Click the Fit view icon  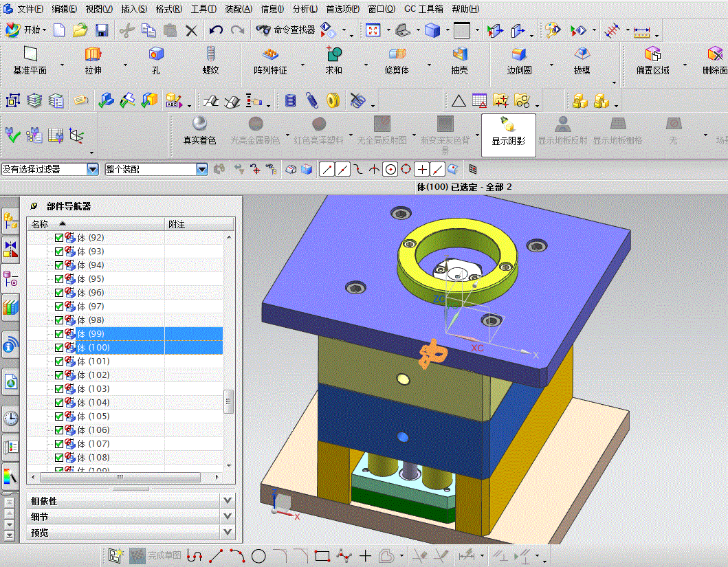[x=373, y=31]
